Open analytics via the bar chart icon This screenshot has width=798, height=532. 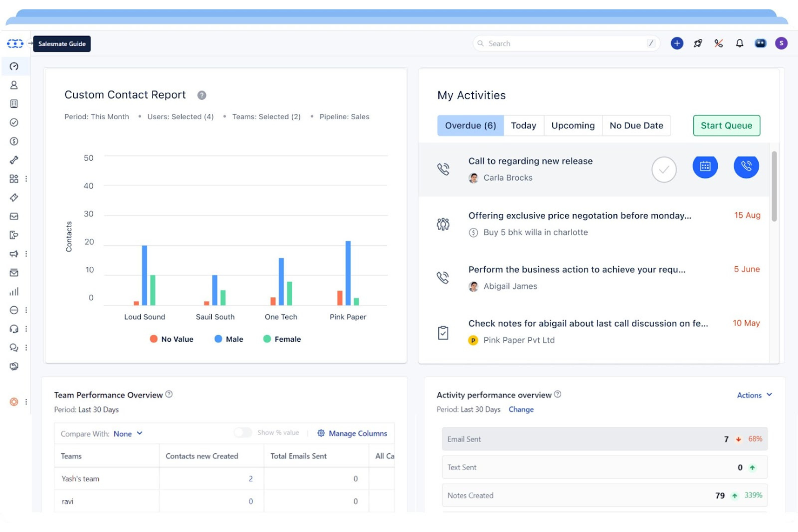point(15,292)
